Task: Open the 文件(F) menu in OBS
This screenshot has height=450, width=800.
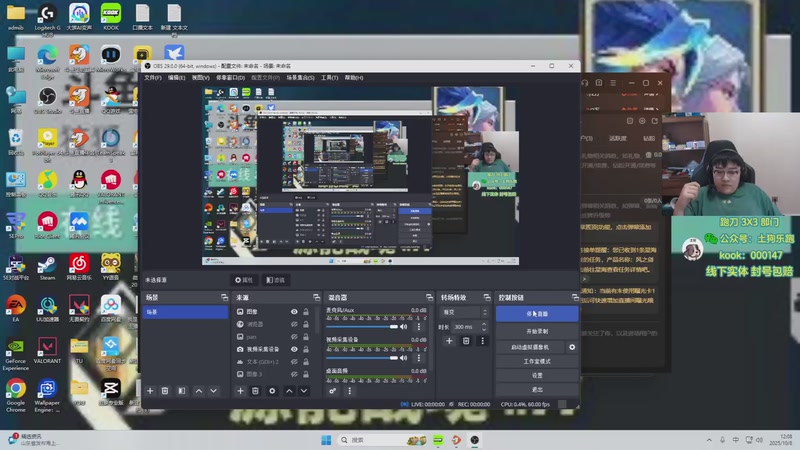Action: [153, 78]
